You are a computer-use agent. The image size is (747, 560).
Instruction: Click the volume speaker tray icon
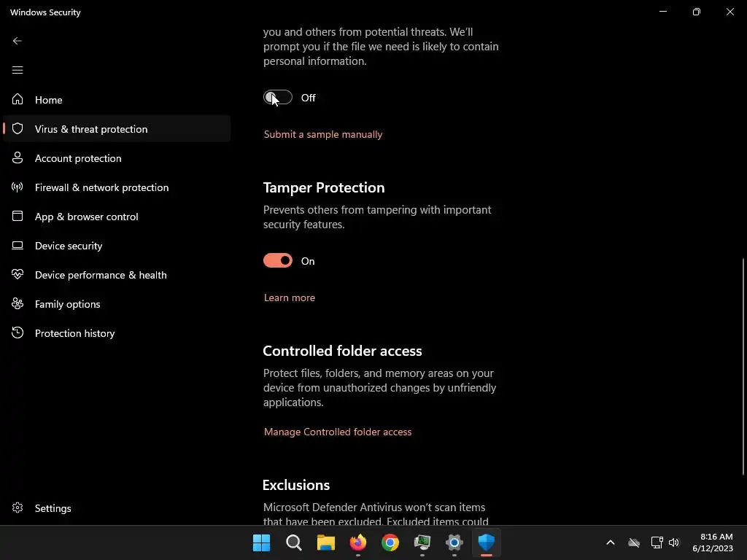pos(674,542)
